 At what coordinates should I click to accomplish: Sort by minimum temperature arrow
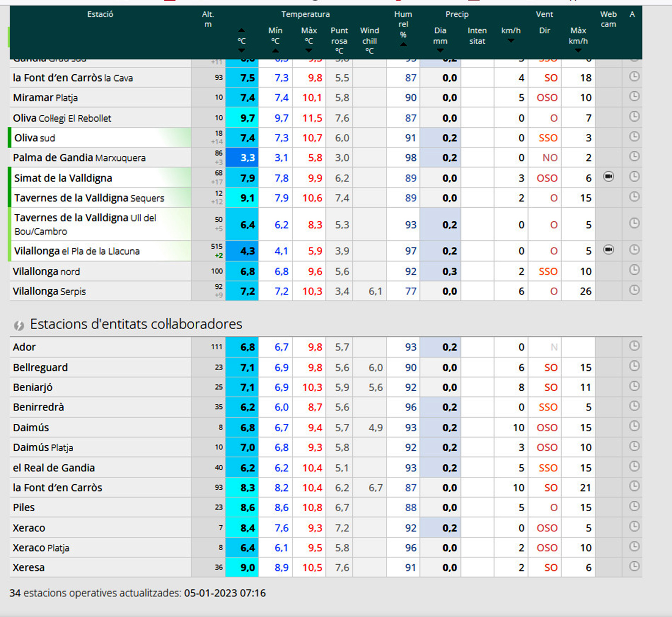point(275,50)
